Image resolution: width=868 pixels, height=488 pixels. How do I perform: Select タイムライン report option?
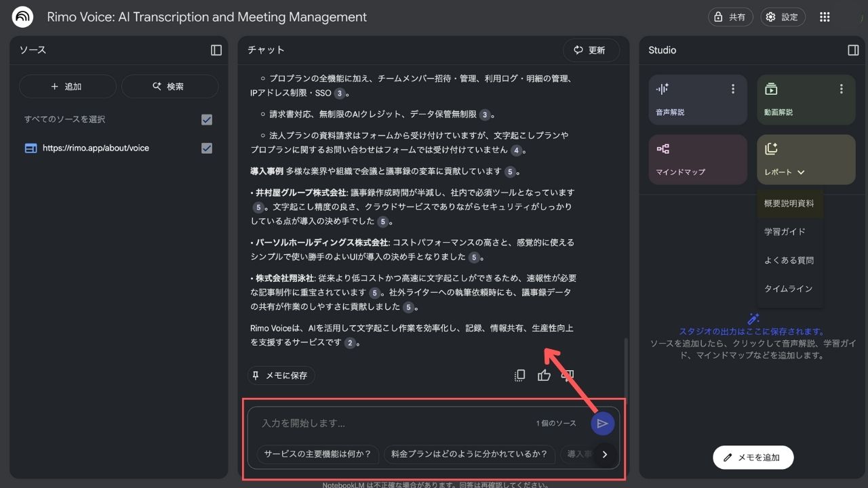click(788, 289)
